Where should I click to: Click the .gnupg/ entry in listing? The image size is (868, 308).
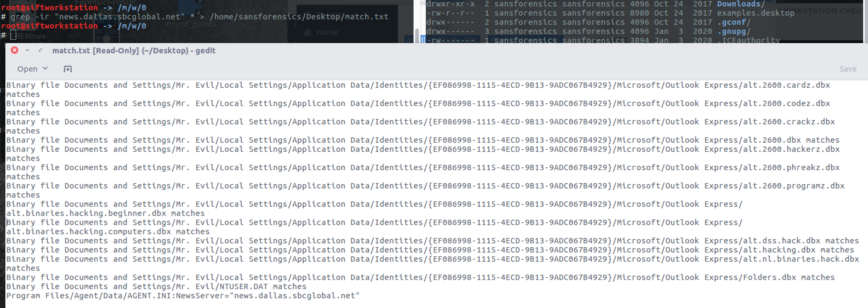[733, 31]
